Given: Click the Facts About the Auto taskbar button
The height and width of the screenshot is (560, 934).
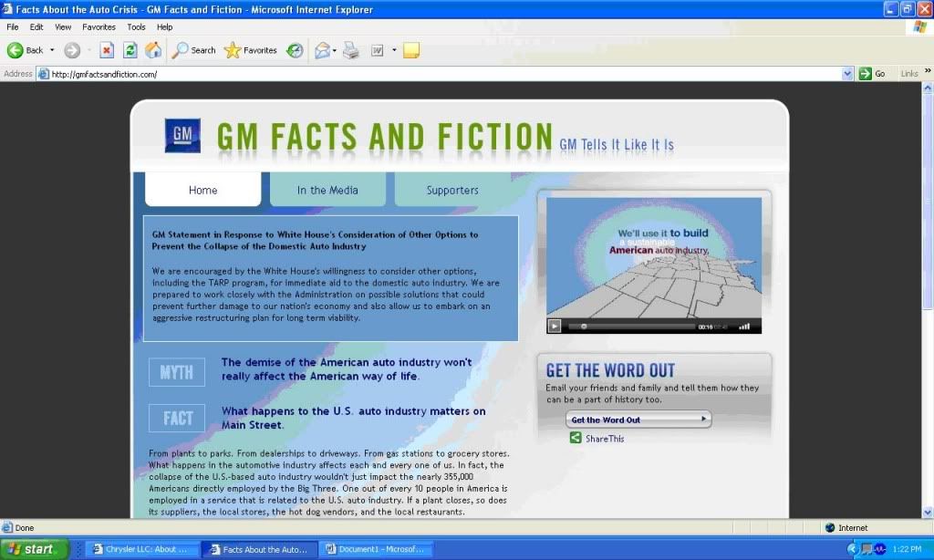Looking at the screenshot, I should 258,549.
